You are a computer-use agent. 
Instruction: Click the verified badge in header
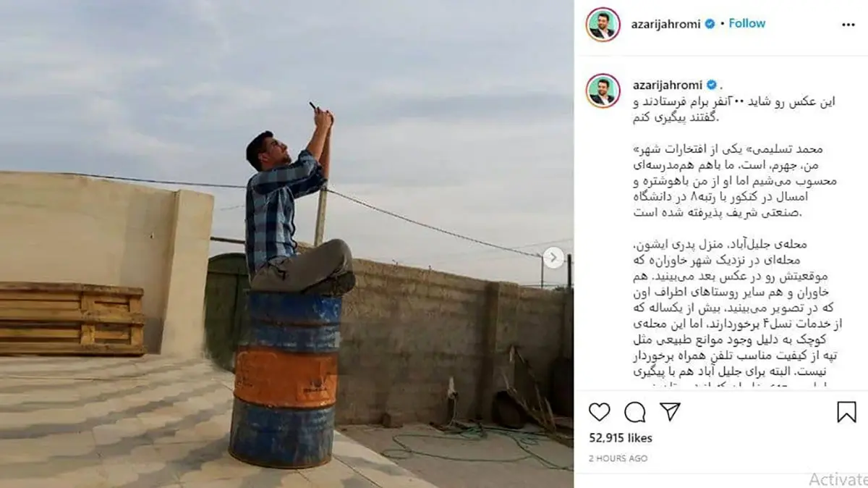pos(710,24)
